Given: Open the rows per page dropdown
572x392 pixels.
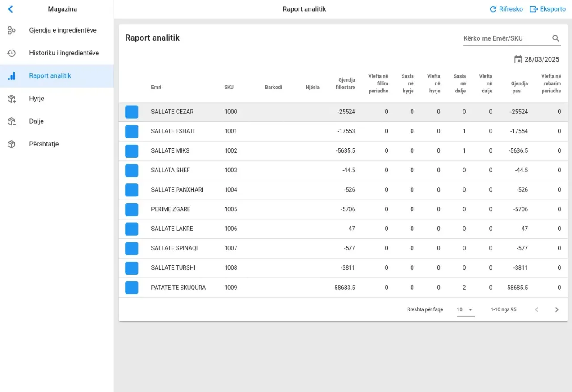Looking at the screenshot, I should click(466, 309).
